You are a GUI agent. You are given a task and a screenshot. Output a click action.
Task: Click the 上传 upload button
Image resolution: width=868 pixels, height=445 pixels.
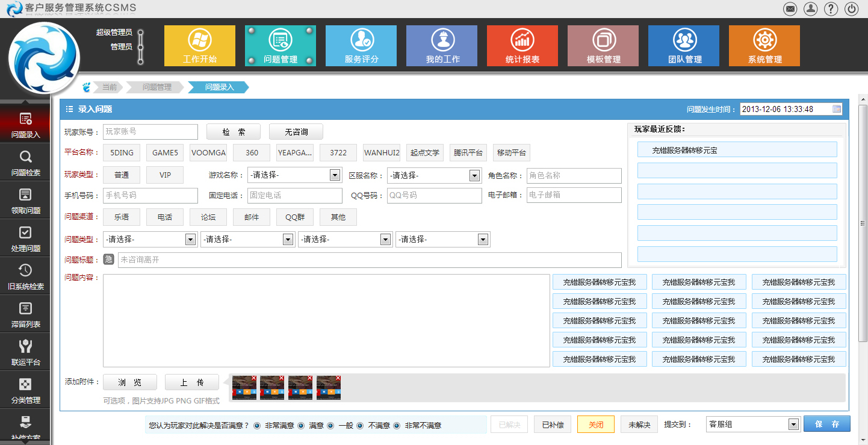pos(192,382)
